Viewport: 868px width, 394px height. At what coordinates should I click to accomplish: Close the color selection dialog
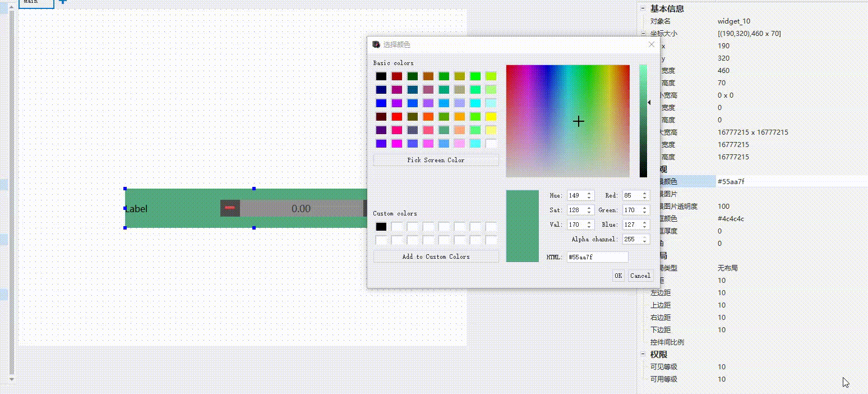click(651, 44)
